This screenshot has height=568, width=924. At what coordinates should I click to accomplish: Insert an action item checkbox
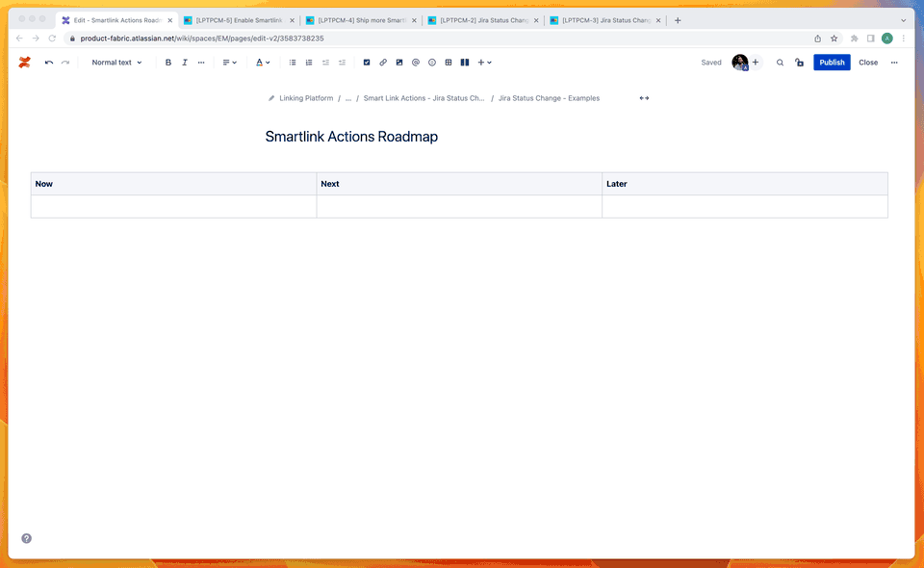coord(367,62)
